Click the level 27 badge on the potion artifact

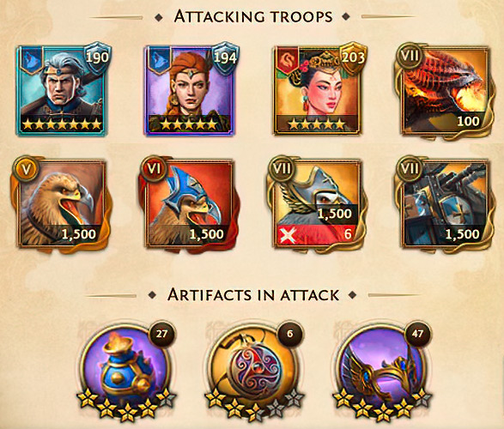161,334
